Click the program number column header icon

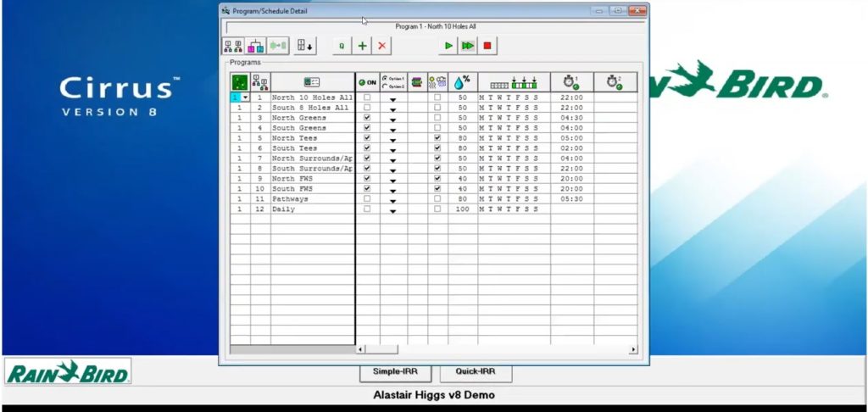coord(260,82)
